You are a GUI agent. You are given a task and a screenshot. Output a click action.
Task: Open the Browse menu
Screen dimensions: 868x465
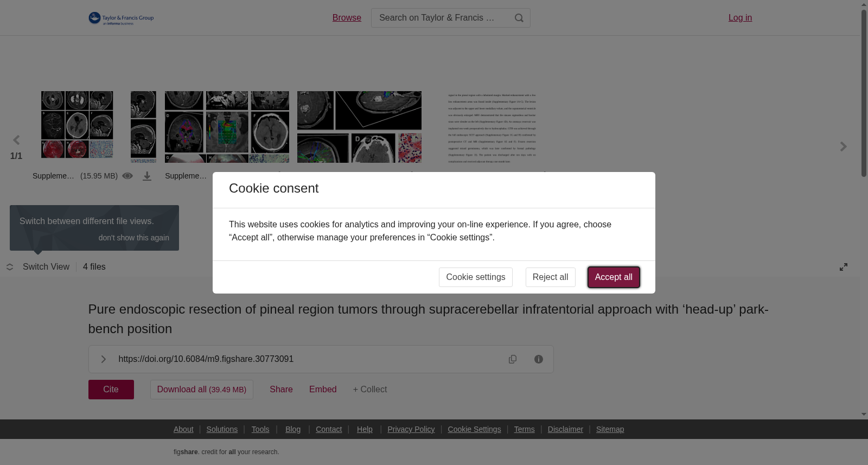click(x=347, y=18)
